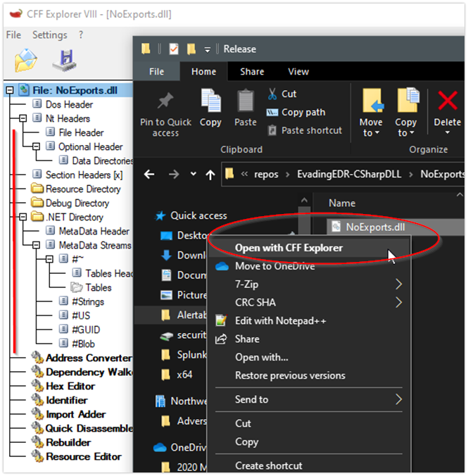This screenshot has height=476, width=468.
Task: Open the File menu in CFF Explorer
Action: pyautogui.click(x=13, y=35)
